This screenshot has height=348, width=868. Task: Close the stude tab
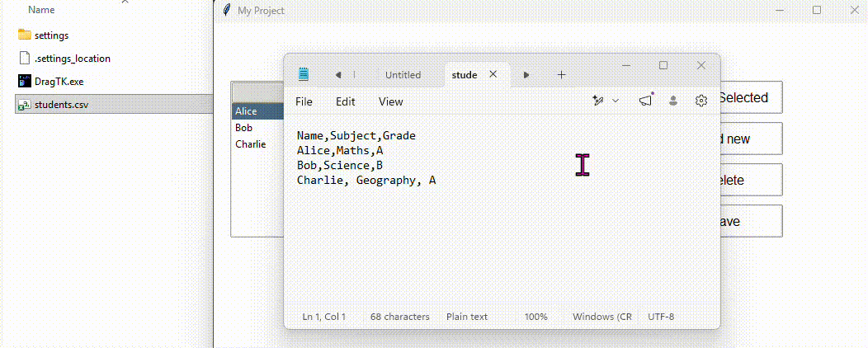(x=493, y=74)
